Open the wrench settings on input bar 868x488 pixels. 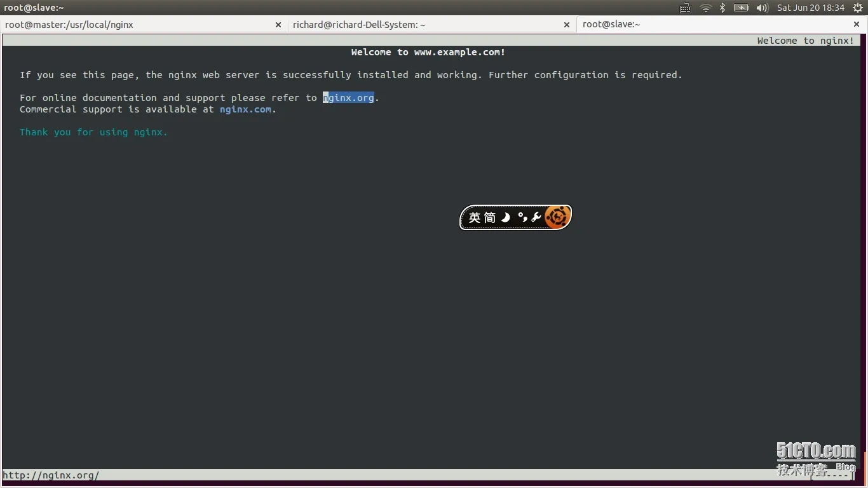tap(536, 218)
